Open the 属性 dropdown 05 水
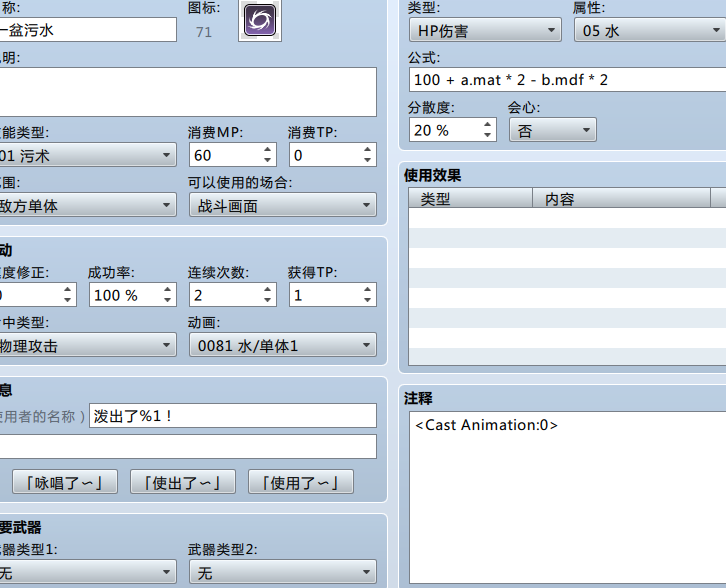This screenshot has width=726, height=588. [650, 30]
